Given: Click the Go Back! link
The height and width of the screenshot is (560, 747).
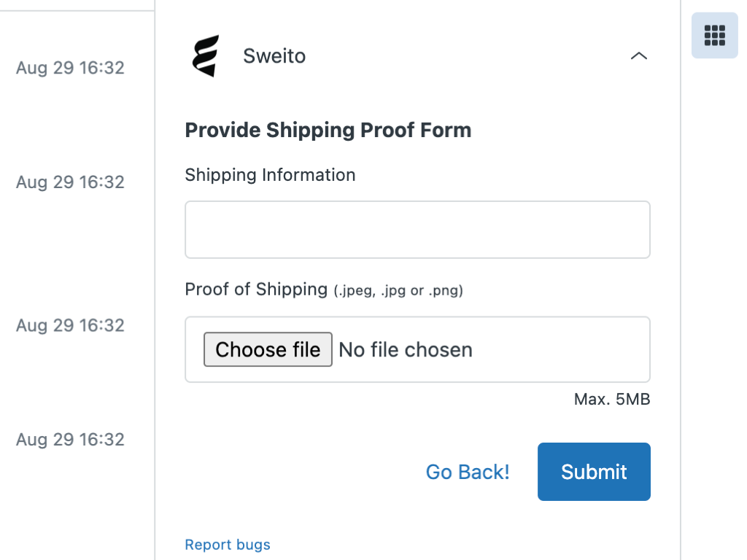Looking at the screenshot, I should click(x=468, y=472).
